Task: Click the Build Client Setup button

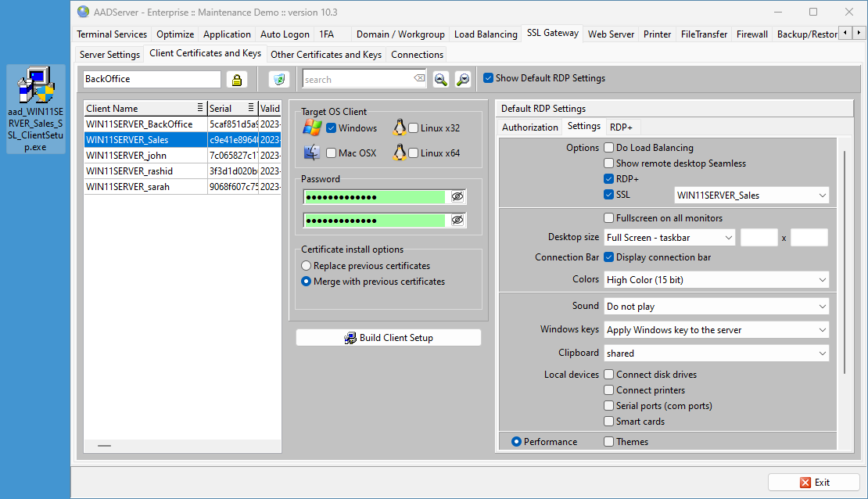Action: point(389,338)
